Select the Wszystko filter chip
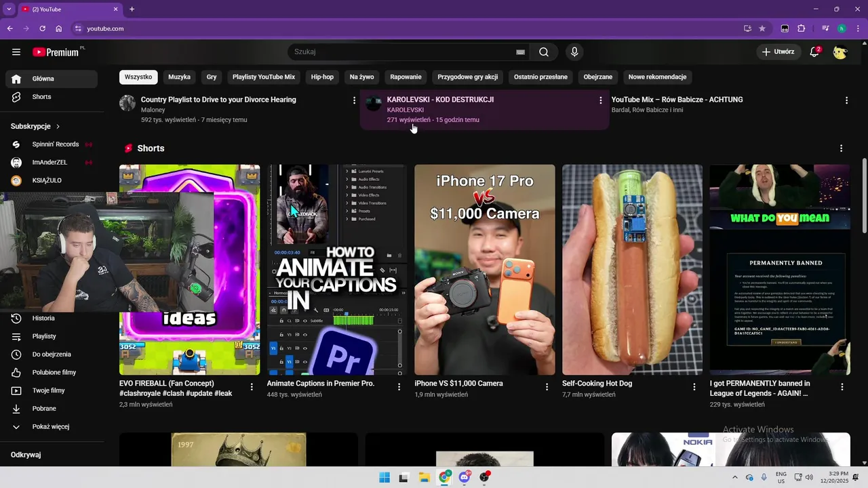 coord(138,77)
